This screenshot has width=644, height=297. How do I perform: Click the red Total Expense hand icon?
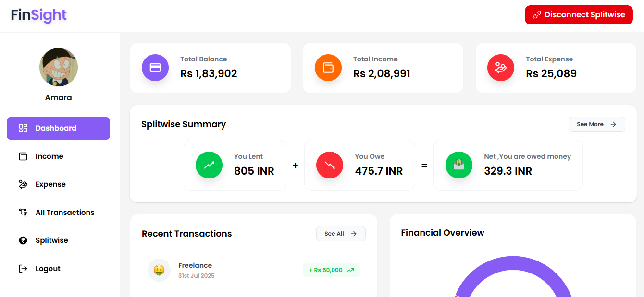point(501,68)
